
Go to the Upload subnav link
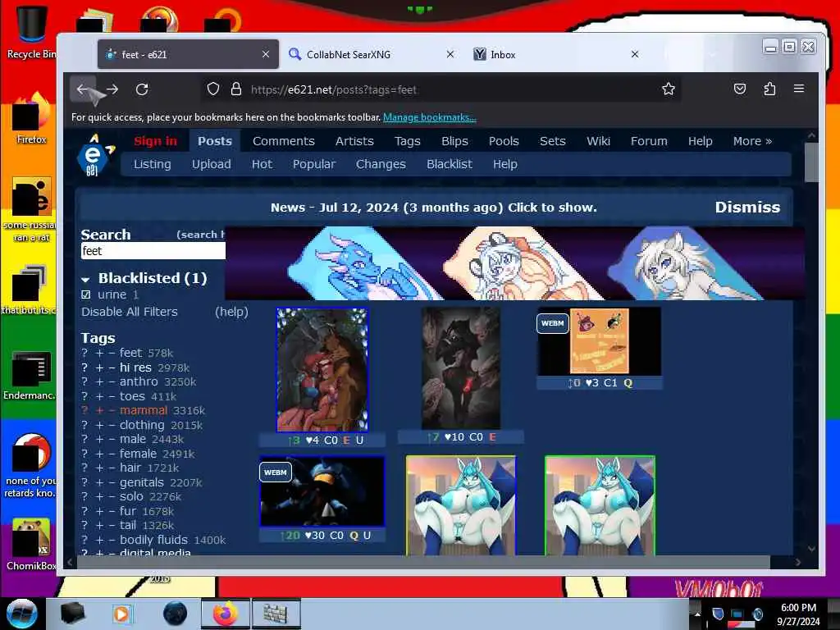coord(211,164)
